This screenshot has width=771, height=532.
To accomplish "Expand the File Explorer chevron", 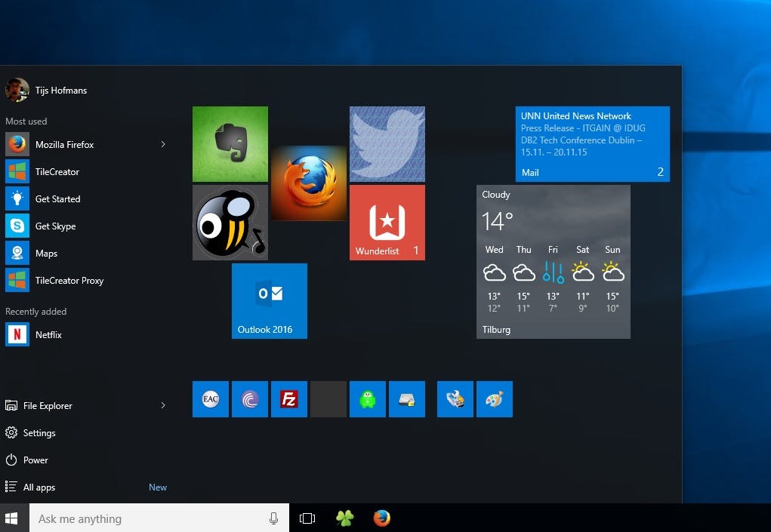I will click(x=163, y=405).
